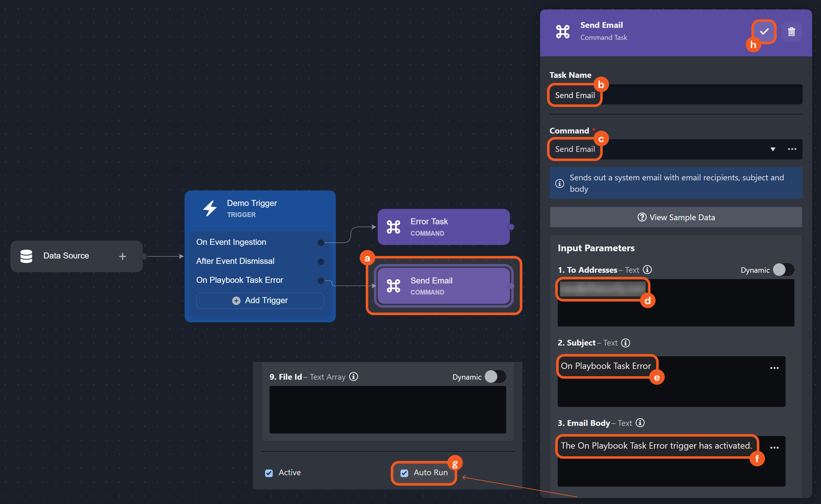This screenshot has height=504, width=821.
Task: Toggle Dynamic switch for To Addresses
Action: [783, 270]
